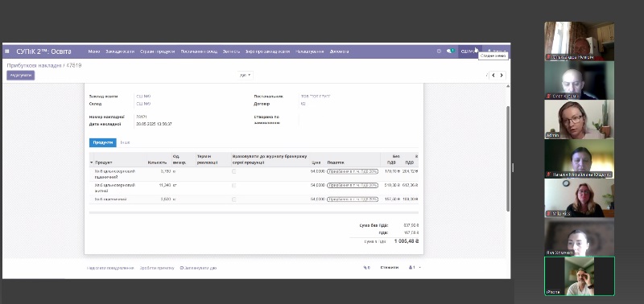Open the Допомога menu item
Image resolution: width=644 pixels, height=304 pixels.
339,51
